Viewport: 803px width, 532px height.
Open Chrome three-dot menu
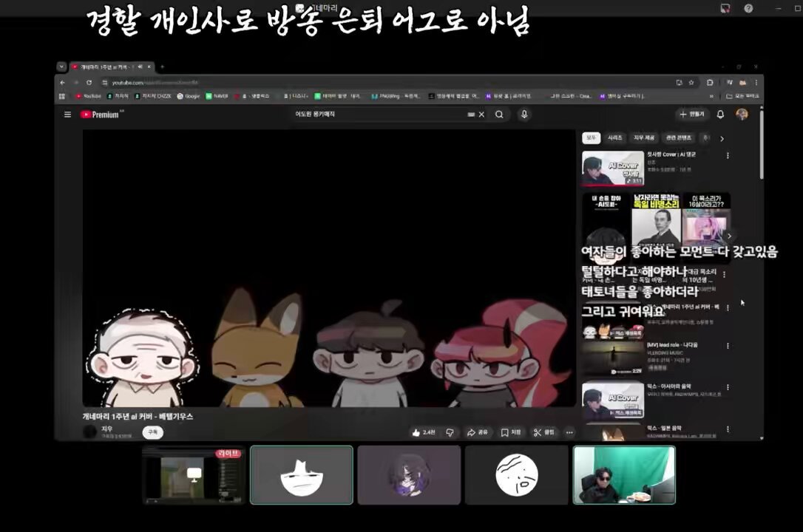(756, 82)
